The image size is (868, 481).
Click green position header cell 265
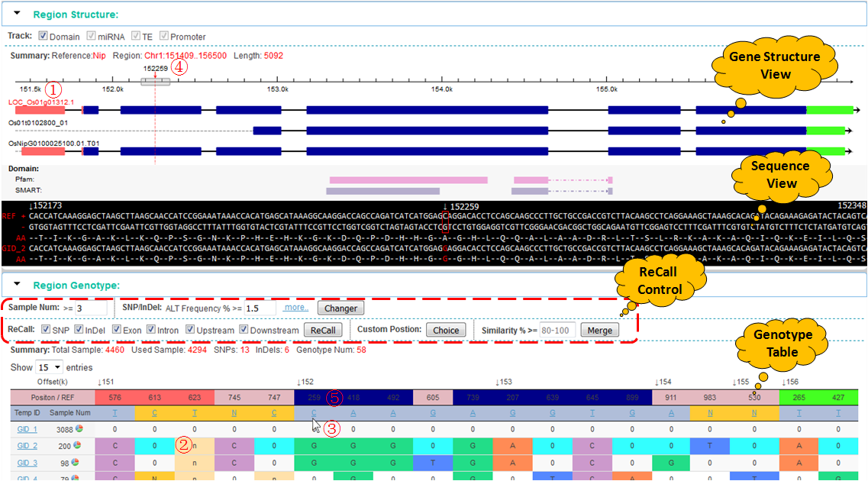click(799, 398)
